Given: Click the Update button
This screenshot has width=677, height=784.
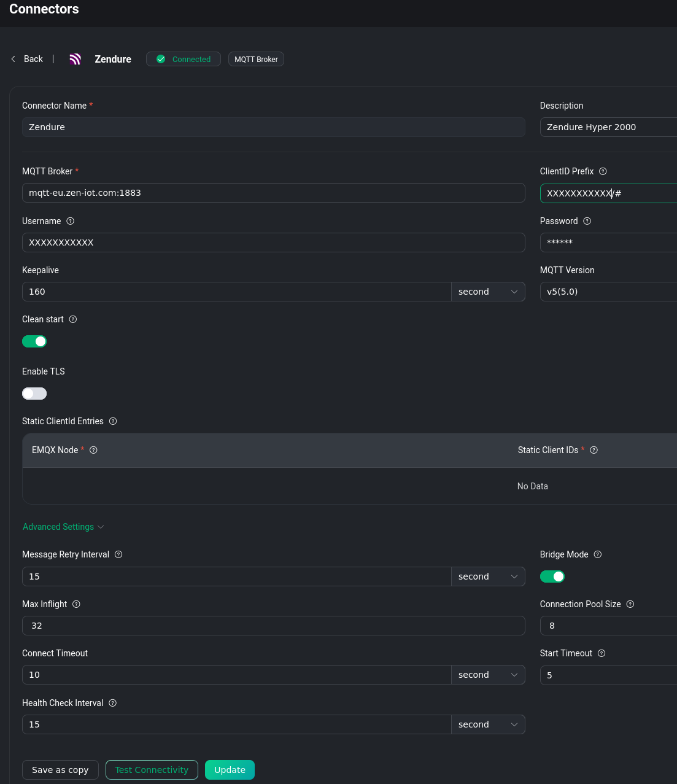Looking at the screenshot, I should (x=230, y=770).
